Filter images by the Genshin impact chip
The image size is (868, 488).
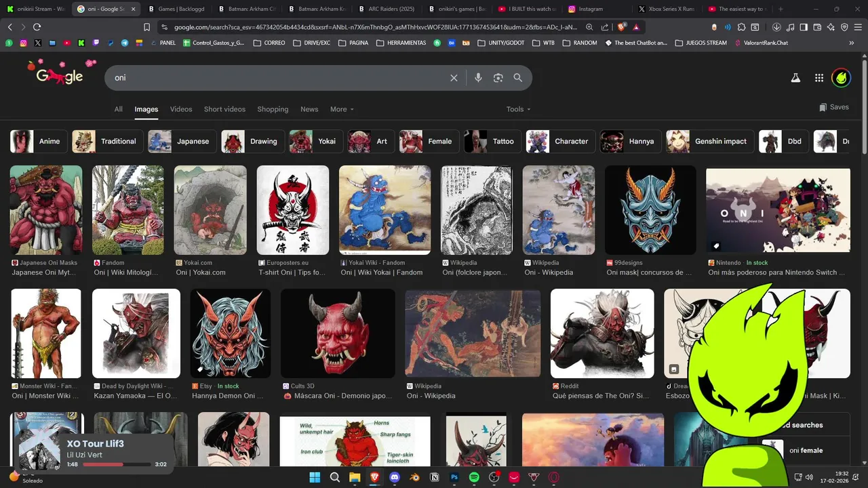pyautogui.click(x=710, y=141)
